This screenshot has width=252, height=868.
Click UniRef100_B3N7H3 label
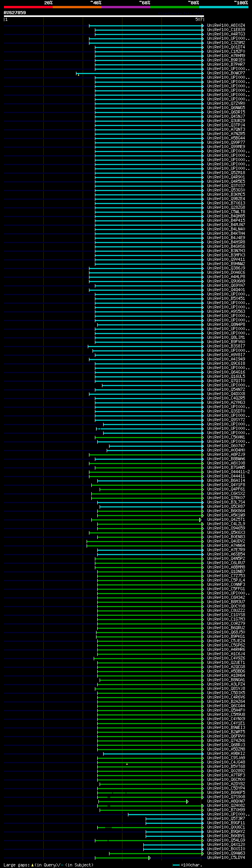[x=226, y=251]
